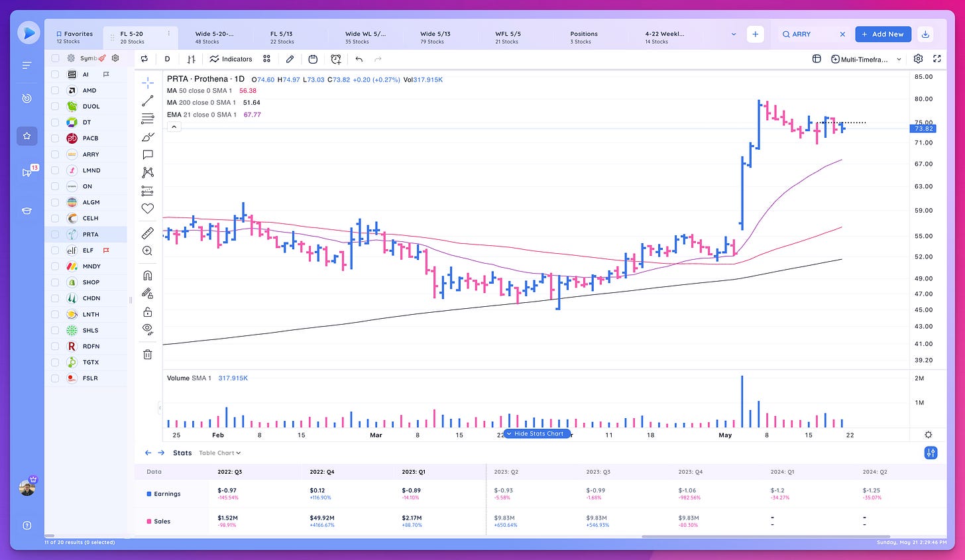Open the bar chart style selector
The width and height of the screenshot is (965, 560).
(x=191, y=59)
